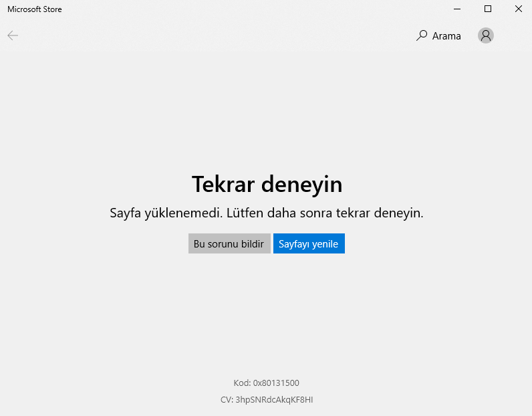Refresh with "Sayfayı yenile" button

[x=309, y=243]
